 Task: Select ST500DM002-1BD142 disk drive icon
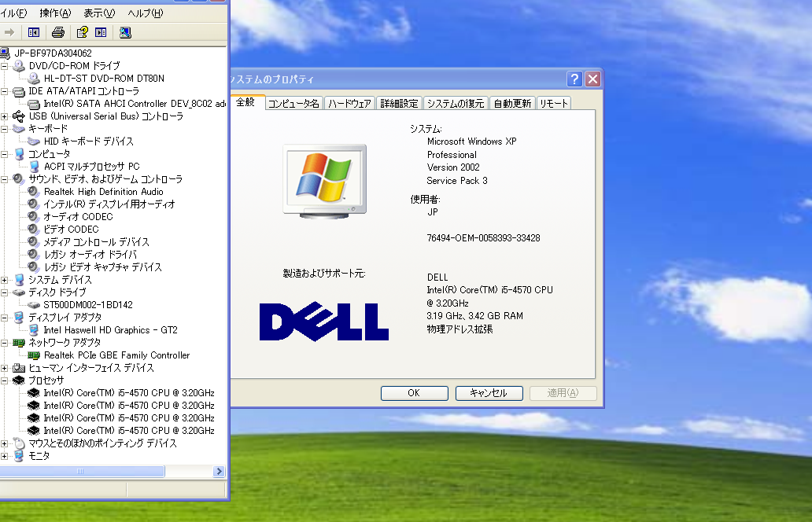tap(34, 305)
